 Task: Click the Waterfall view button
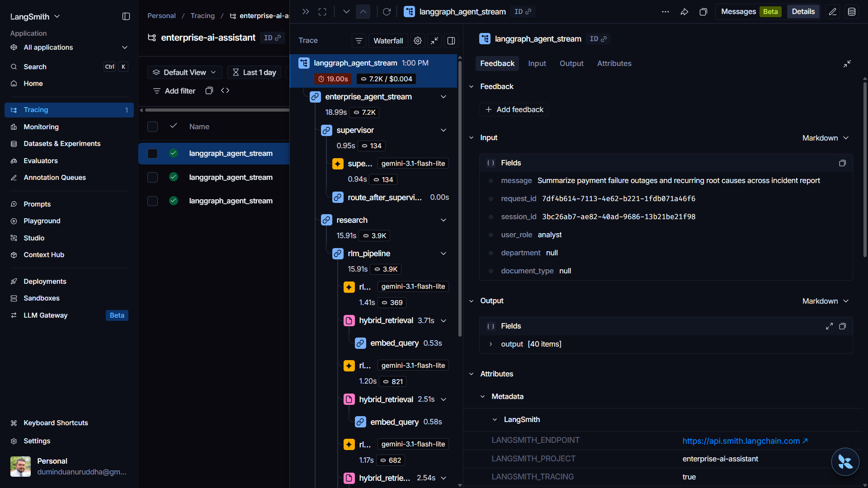point(388,41)
